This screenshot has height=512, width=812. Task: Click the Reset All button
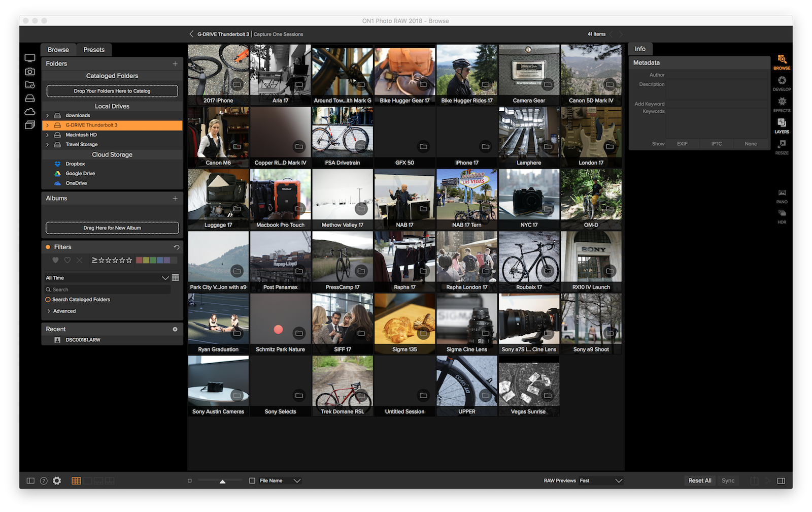click(700, 481)
